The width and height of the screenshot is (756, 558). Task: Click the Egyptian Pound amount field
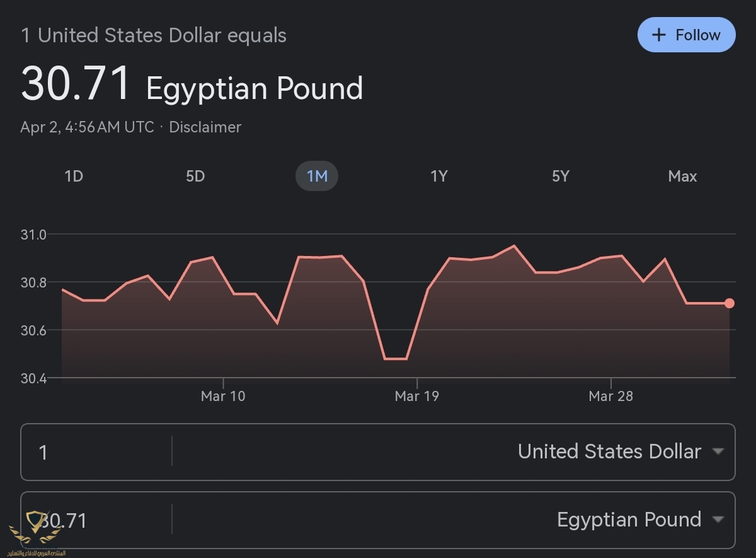point(94,520)
